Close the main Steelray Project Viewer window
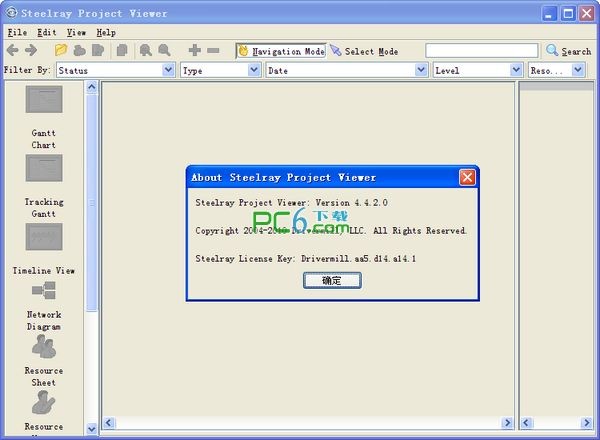Viewport: 600px width, 440px height. click(587, 14)
